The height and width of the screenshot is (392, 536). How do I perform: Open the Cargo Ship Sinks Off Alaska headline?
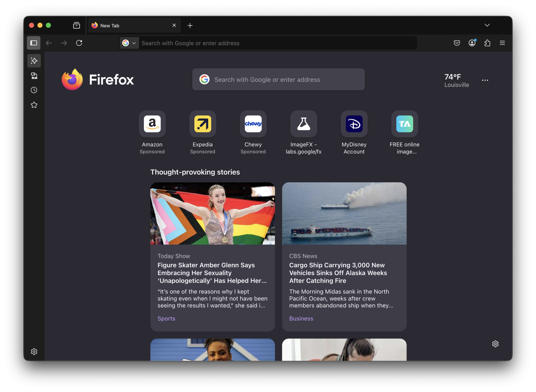pos(338,273)
